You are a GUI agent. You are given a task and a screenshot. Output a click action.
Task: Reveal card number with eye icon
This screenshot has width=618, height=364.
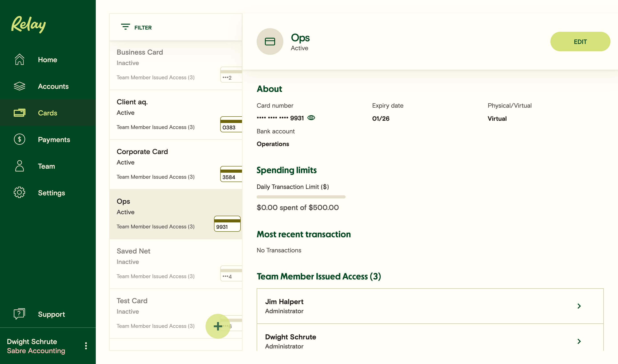(311, 118)
